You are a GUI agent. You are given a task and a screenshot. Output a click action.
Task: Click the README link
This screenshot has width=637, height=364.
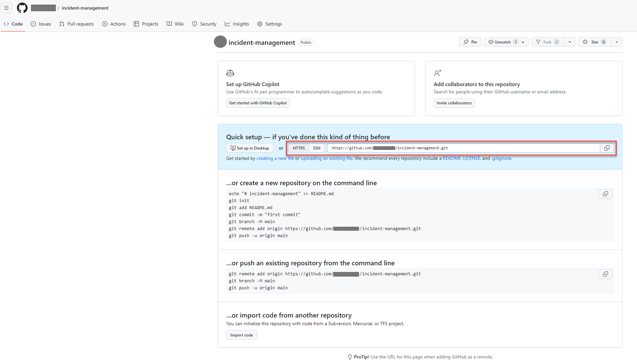click(452, 158)
